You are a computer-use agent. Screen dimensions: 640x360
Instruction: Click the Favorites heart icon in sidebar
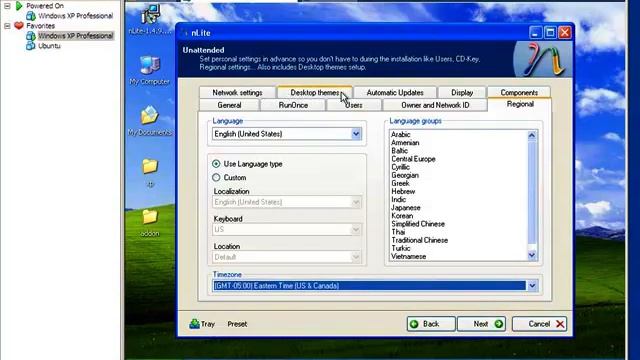click(x=19, y=25)
